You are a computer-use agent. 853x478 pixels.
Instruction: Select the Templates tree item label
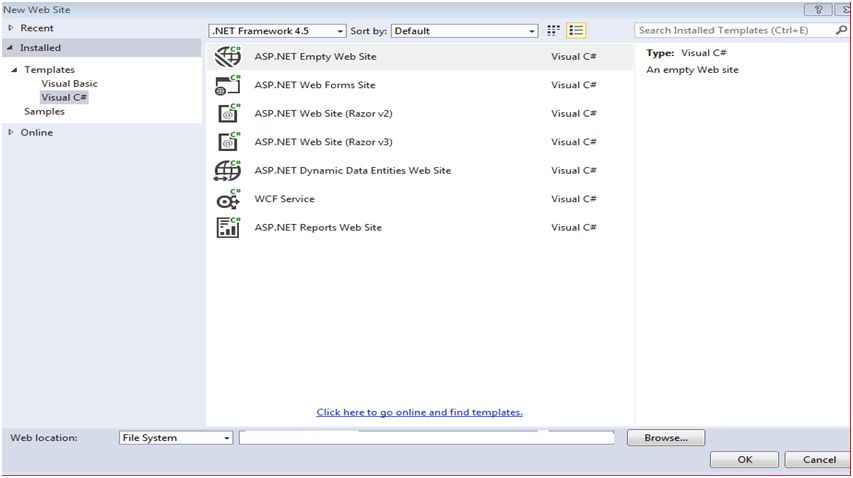click(x=50, y=70)
